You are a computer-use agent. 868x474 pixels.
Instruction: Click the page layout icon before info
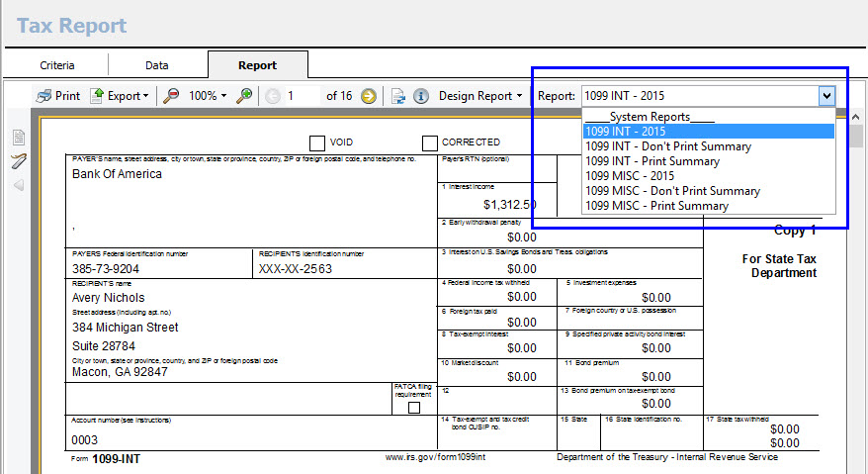click(397, 96)
